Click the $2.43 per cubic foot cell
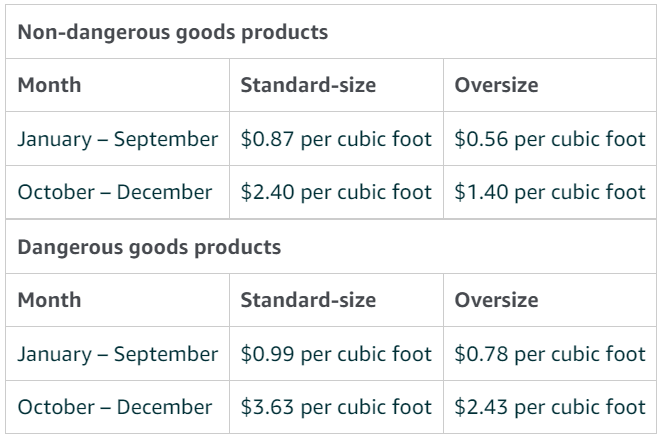This screenshot has height=440, width=663. point(550,407)
